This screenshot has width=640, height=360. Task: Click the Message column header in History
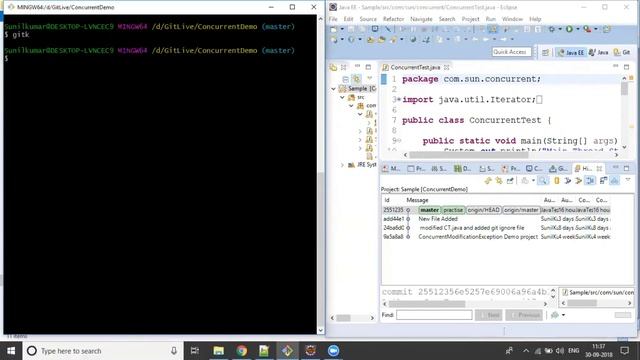417,200
